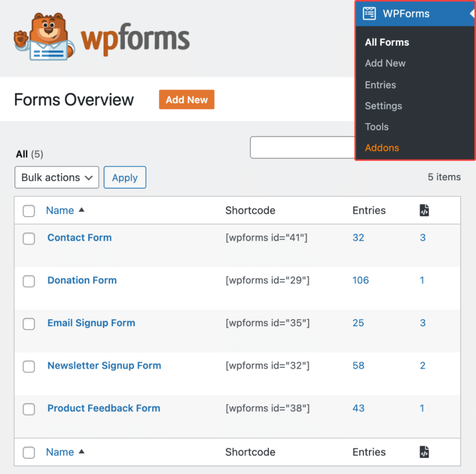Check the Contact Form checkbox

click(28, 239)
